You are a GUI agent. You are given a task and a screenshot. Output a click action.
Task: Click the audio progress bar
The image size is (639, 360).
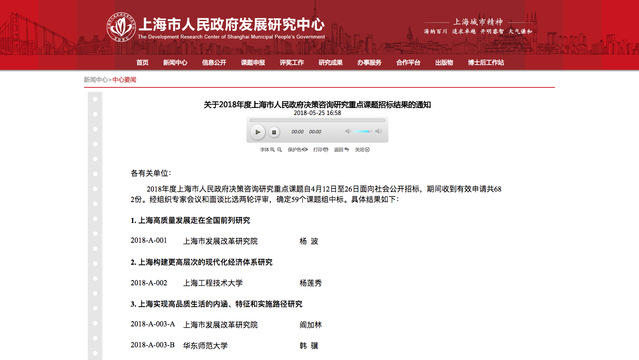[x=317, y=120]
